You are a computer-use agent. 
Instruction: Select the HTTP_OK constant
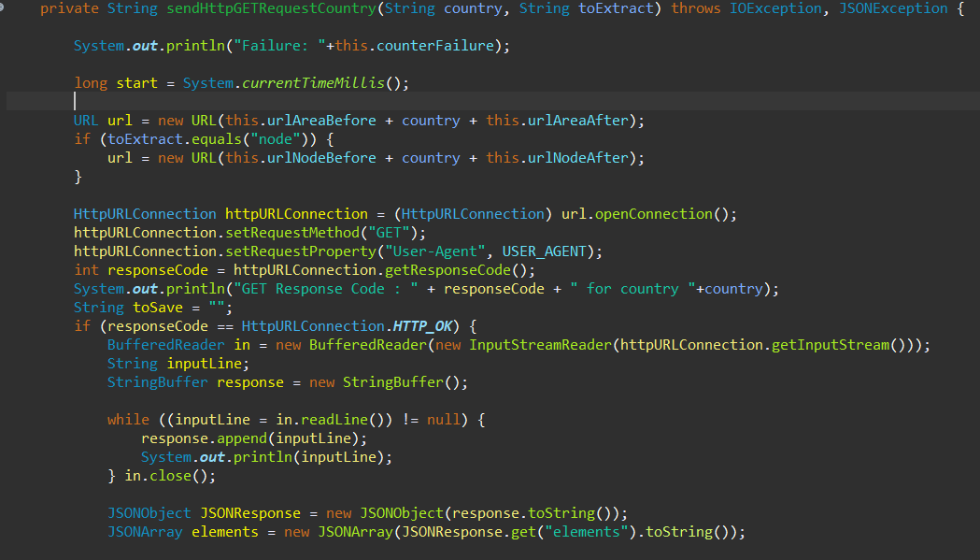coord(423,326)
